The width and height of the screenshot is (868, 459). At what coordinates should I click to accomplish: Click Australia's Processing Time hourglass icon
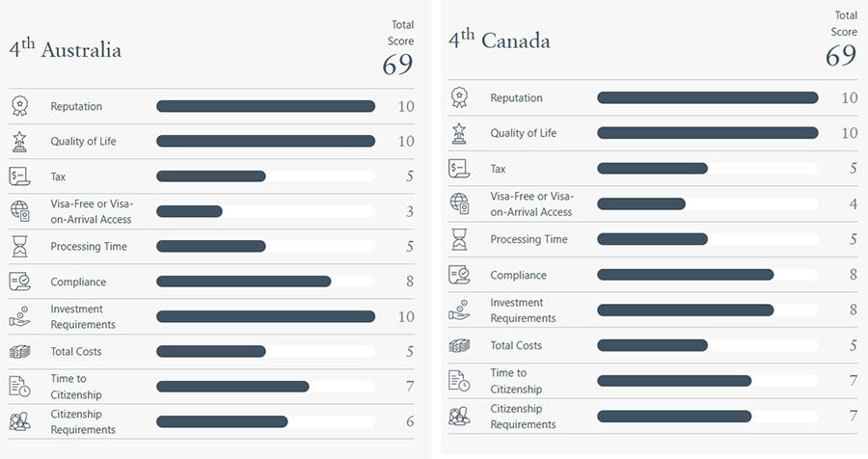[20, 247]
